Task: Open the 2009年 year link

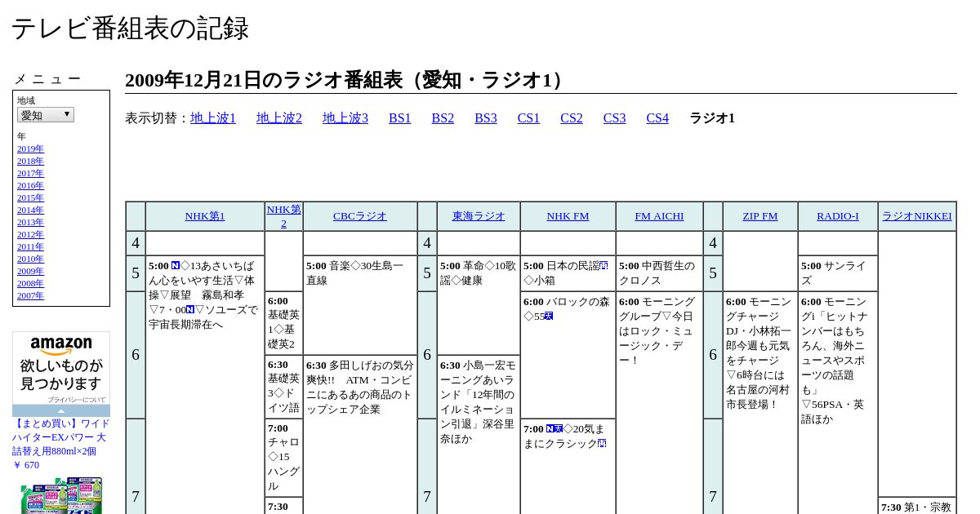Action: (x=30, y=272)
